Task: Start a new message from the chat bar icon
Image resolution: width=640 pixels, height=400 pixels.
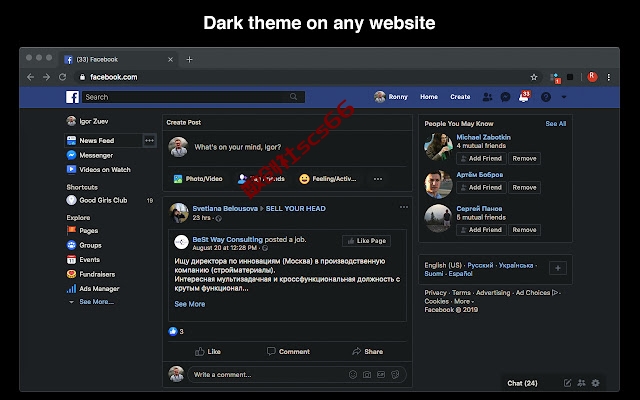Action: point(567,383)
